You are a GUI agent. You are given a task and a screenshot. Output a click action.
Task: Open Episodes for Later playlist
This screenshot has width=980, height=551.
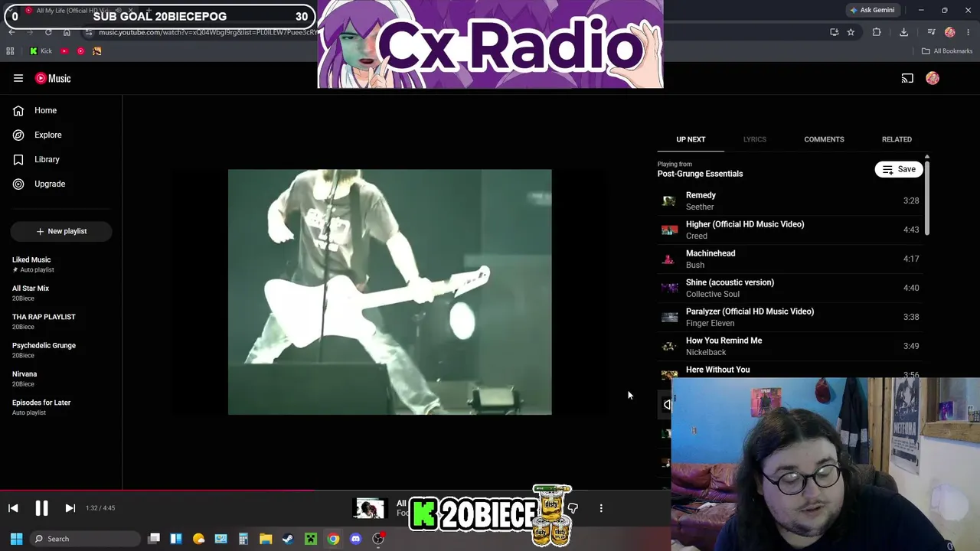tap(61, 407)
